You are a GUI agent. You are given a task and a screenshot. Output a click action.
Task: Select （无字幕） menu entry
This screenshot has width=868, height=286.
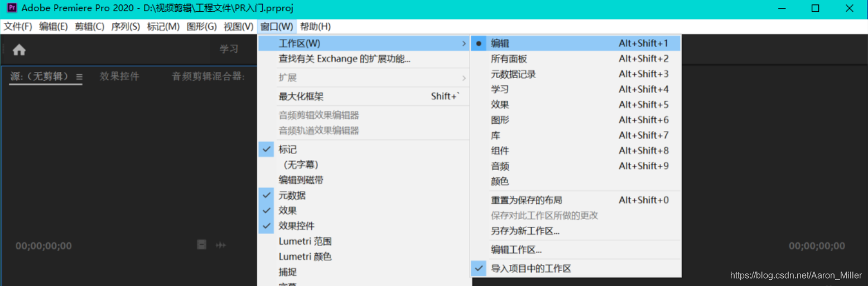click(364, 165)
